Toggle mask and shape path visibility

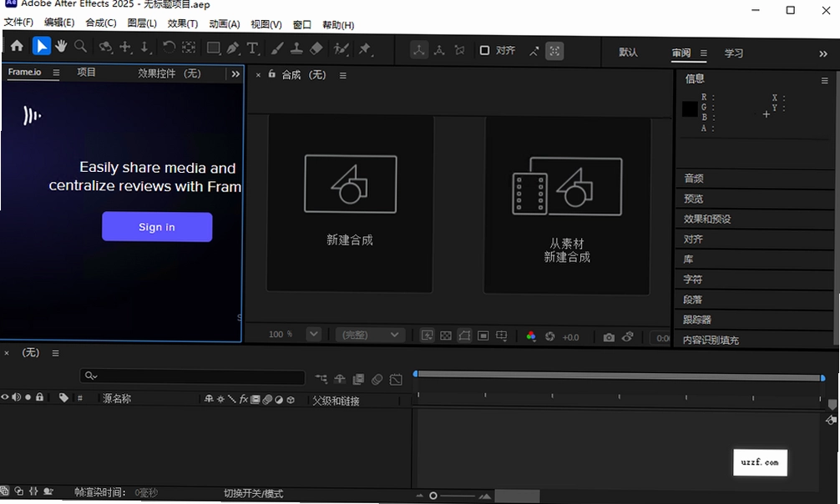(464, 335)
